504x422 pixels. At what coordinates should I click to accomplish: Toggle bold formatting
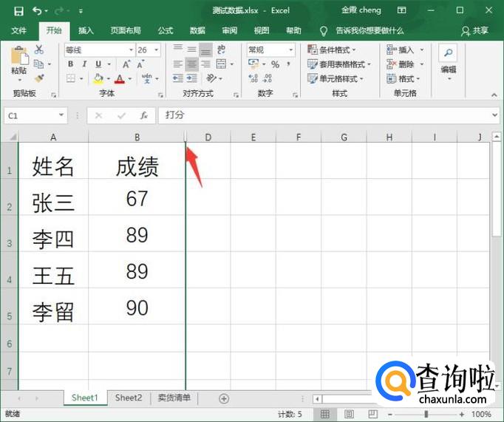click(71, 64)
